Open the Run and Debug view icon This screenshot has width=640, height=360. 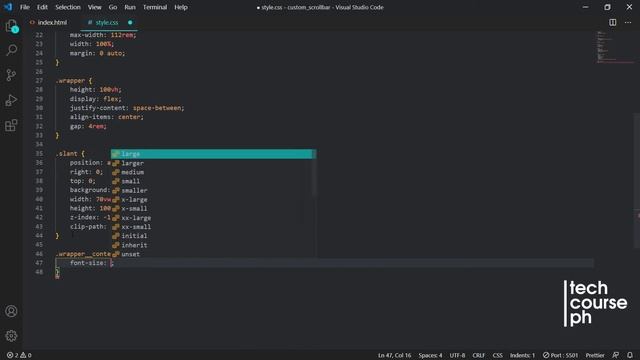click(11, 100)
